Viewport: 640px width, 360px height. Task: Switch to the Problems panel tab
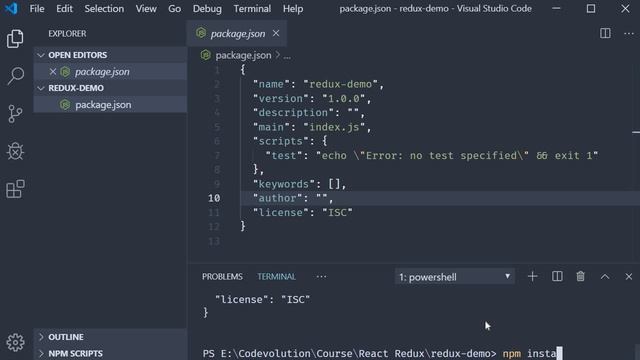[222, 277]
